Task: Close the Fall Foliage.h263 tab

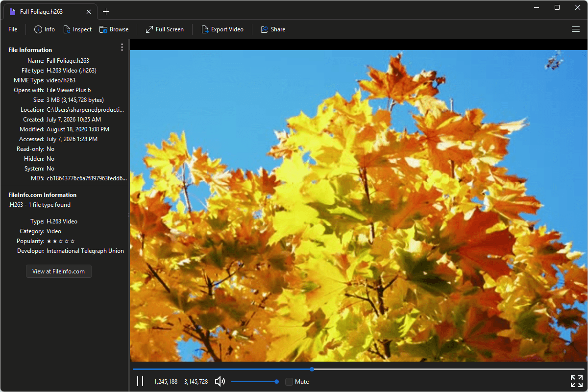Action: pyautogui.click(x=88, y=11)
